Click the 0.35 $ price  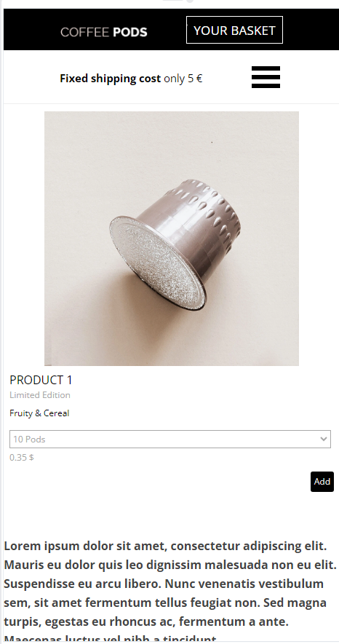click(x=22, y=457)
